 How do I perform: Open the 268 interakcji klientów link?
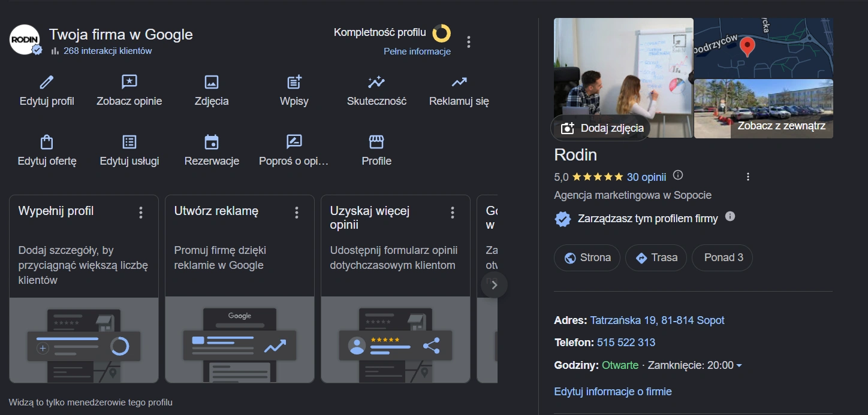point(108,51)
